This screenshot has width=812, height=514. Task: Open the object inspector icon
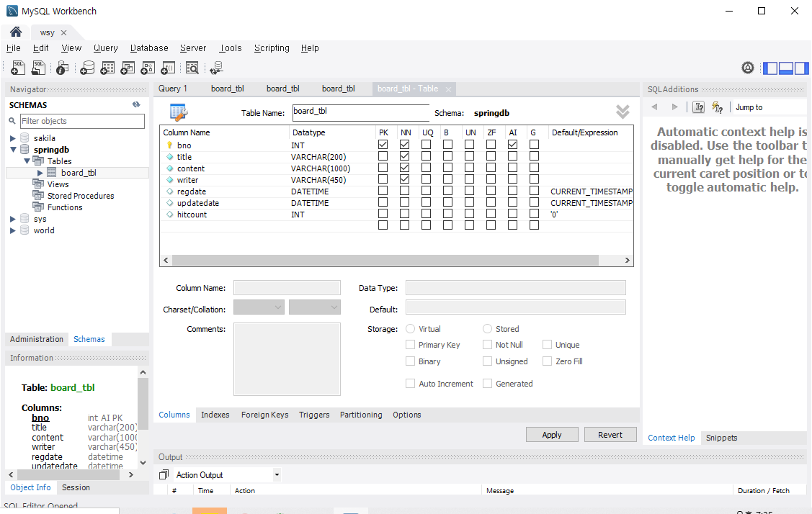click(62, 68)
